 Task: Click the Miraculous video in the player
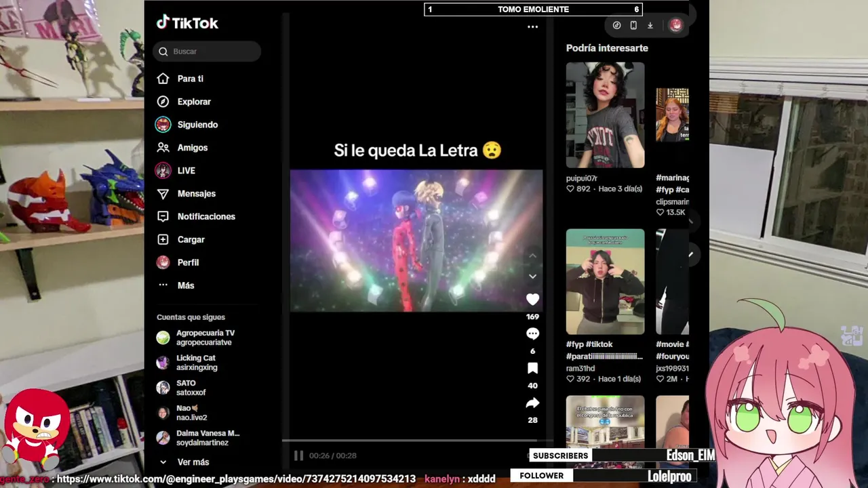416,241
